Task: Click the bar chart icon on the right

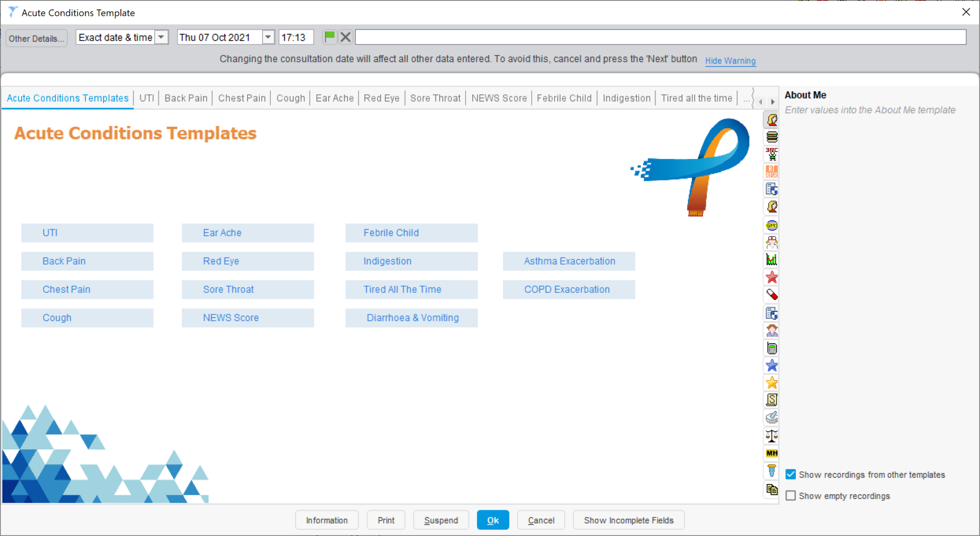Action: (772, 259)
